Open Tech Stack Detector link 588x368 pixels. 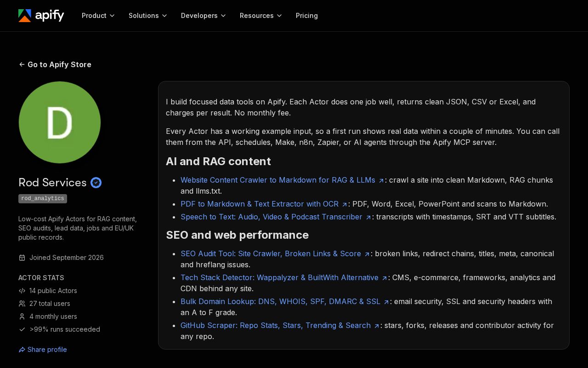pyautogui.click(x=284, y=277)
